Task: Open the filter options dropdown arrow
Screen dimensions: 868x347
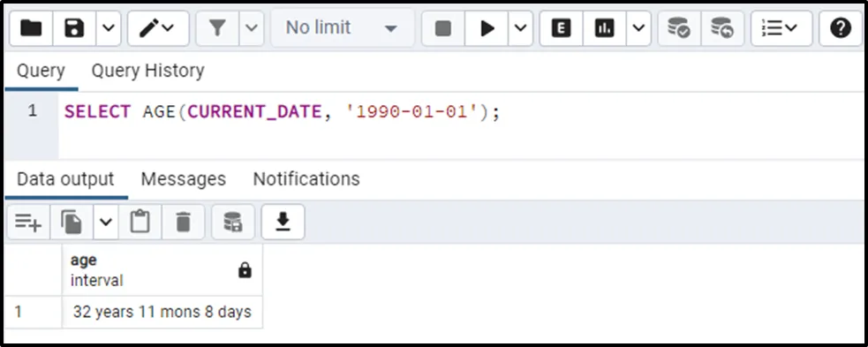Action: 252,27
